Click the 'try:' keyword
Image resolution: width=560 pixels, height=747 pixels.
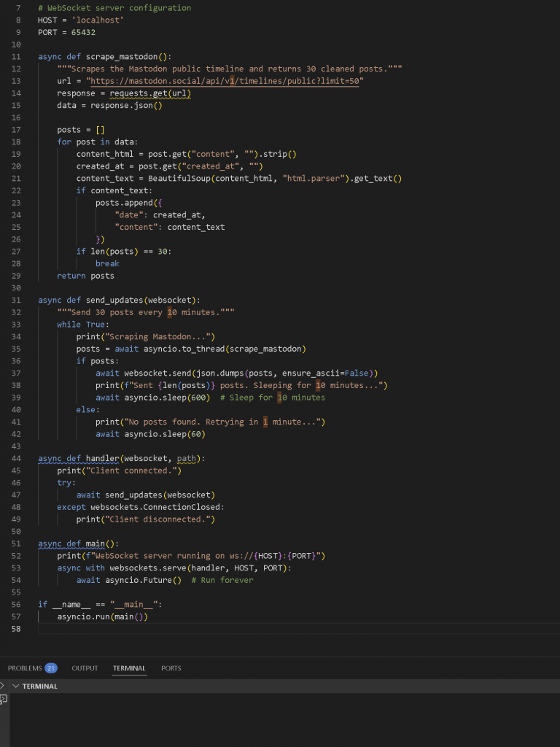[66, 483]
